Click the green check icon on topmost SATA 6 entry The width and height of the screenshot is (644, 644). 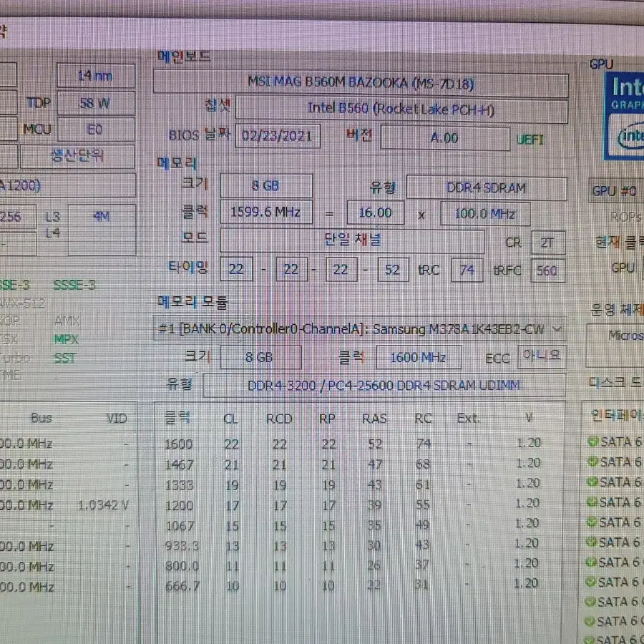592,441
